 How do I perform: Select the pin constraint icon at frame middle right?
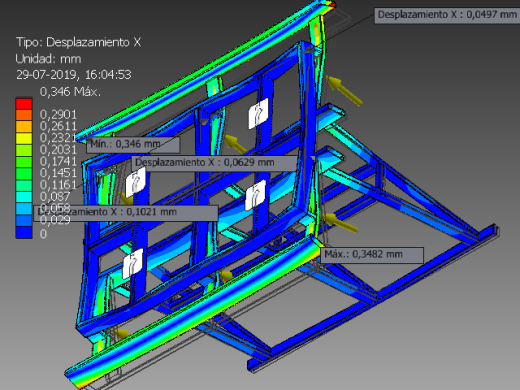pyautogui.click(x=255, y=195)
